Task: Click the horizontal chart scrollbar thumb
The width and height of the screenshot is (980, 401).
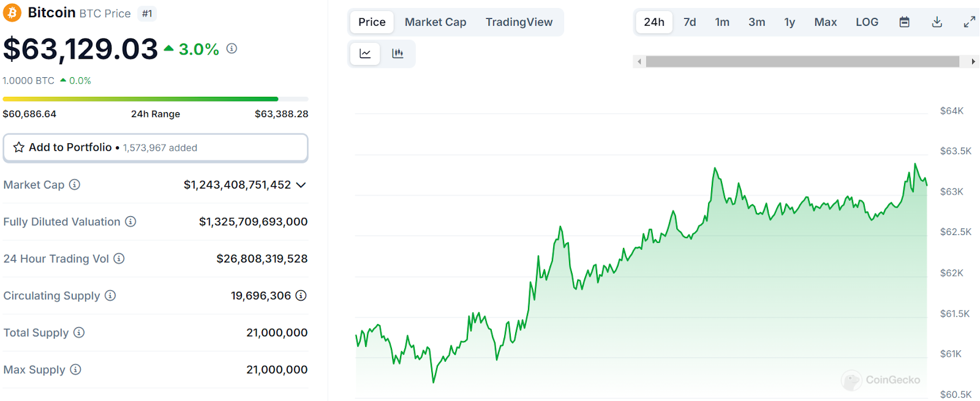Action: coord(802,61)
